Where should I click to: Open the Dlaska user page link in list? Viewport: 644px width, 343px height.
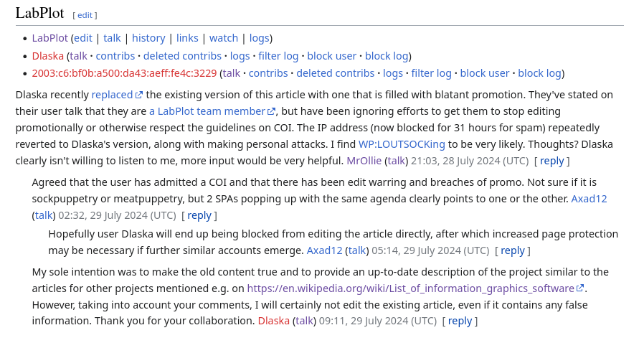pos(48,55)
